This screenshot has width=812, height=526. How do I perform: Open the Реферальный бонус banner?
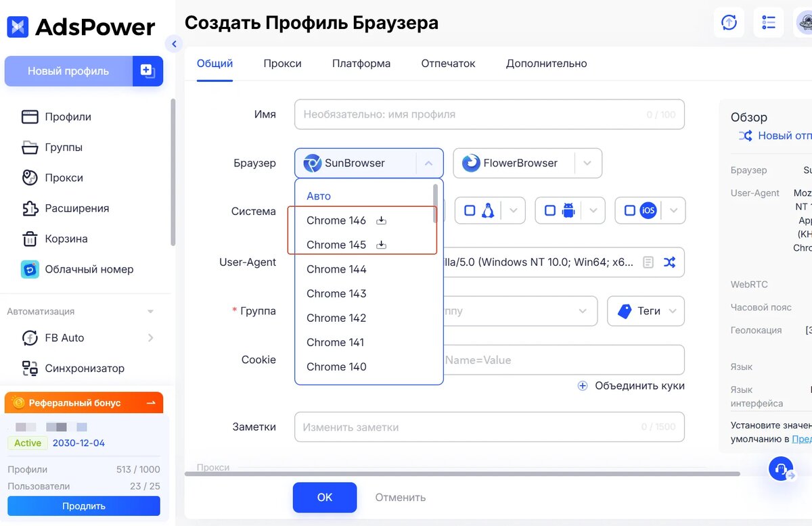(x=84, y=403)
